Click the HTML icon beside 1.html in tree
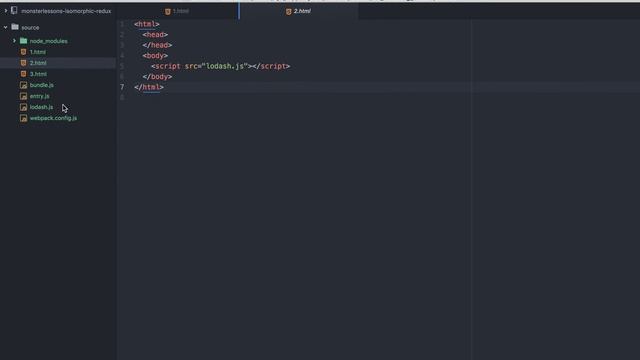Viewport: 640px width, 360px height. (23, 52)
